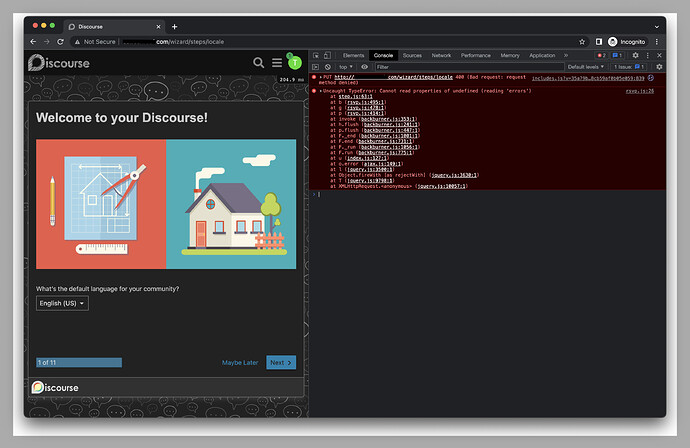
Task: Click the Incognito profile indicator
Action: click(627, 42)
